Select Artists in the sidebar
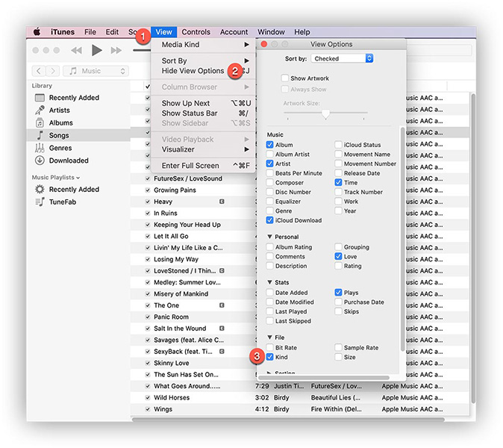503x448 pixels. click(x=60, y=110)
